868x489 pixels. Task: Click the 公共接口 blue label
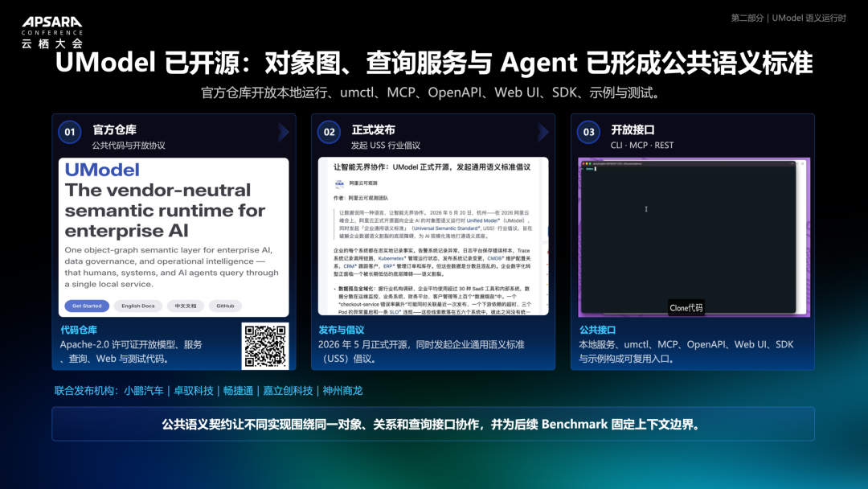coord(597,330)
